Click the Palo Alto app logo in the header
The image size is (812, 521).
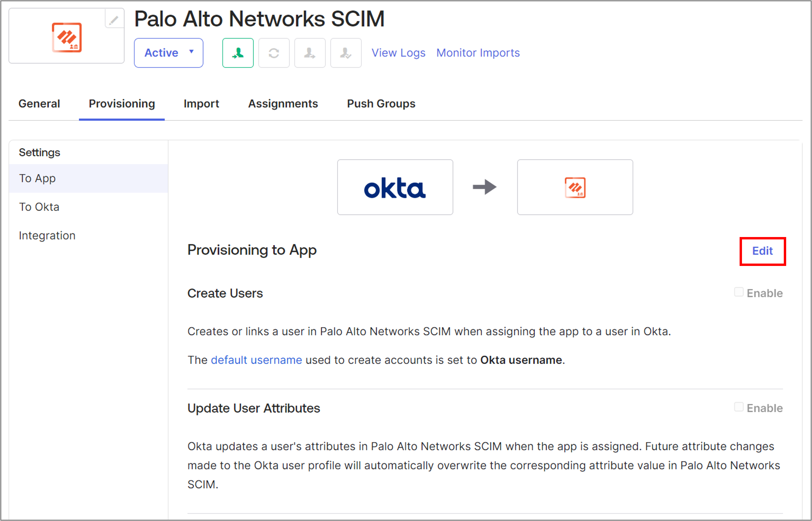tap(67, 37)
